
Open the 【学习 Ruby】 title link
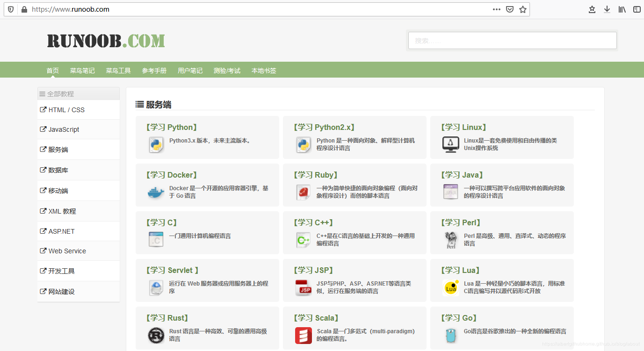(x=316, y=175)
